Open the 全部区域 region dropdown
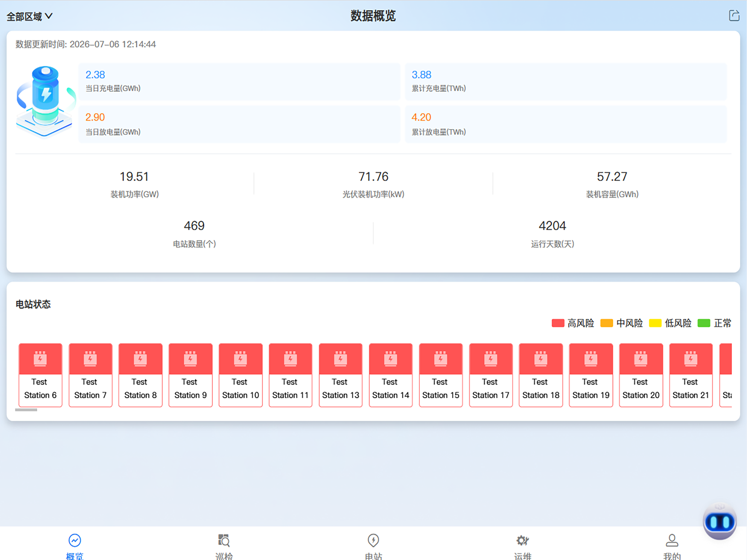 (x=29, y=16)
